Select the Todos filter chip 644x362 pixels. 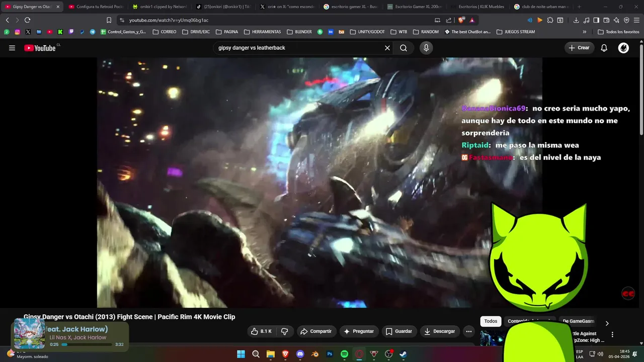click(491, 321)
